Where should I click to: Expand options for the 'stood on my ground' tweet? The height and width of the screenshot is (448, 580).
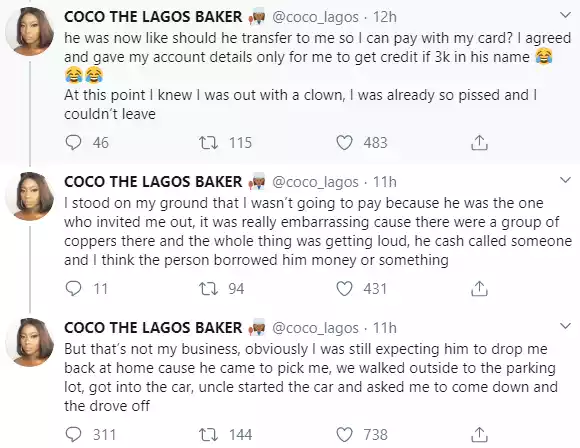click(x=565, y=181)
